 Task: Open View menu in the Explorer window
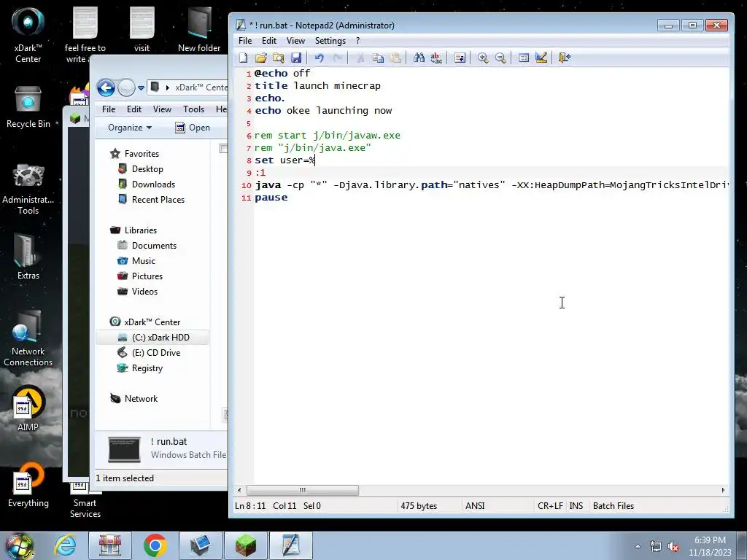pos(162,109)
